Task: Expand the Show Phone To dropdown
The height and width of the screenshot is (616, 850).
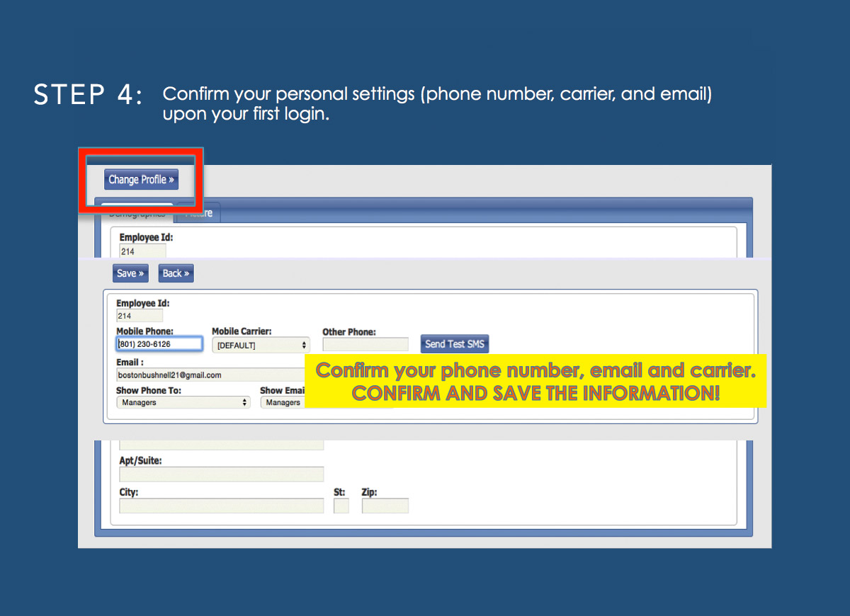Action: pos(183,402)
